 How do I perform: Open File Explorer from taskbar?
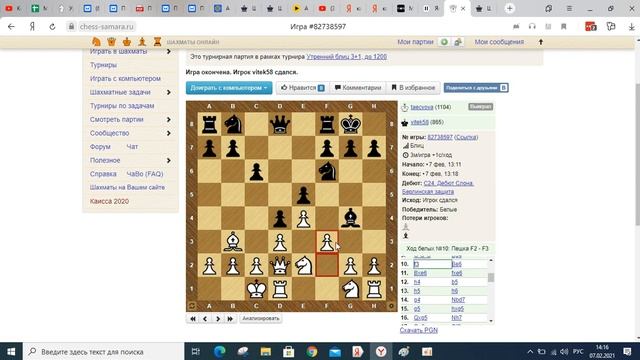tap(266, 351)
